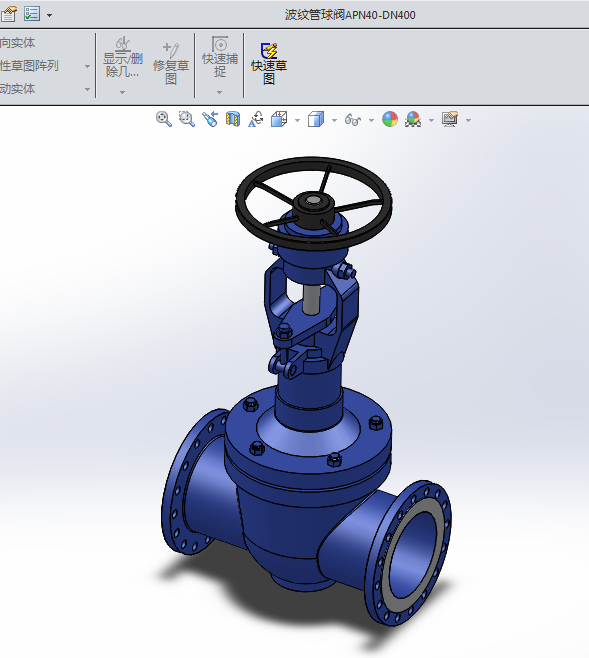Screen dimensions: 589x658
Task: Click the View Settings monitor icon
Action: point(450,119)
